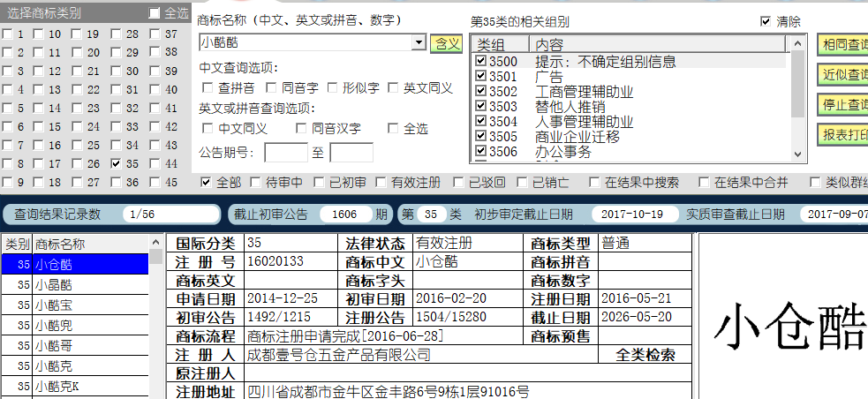Check the 全选 box for trademark classes

pos(155,13)
